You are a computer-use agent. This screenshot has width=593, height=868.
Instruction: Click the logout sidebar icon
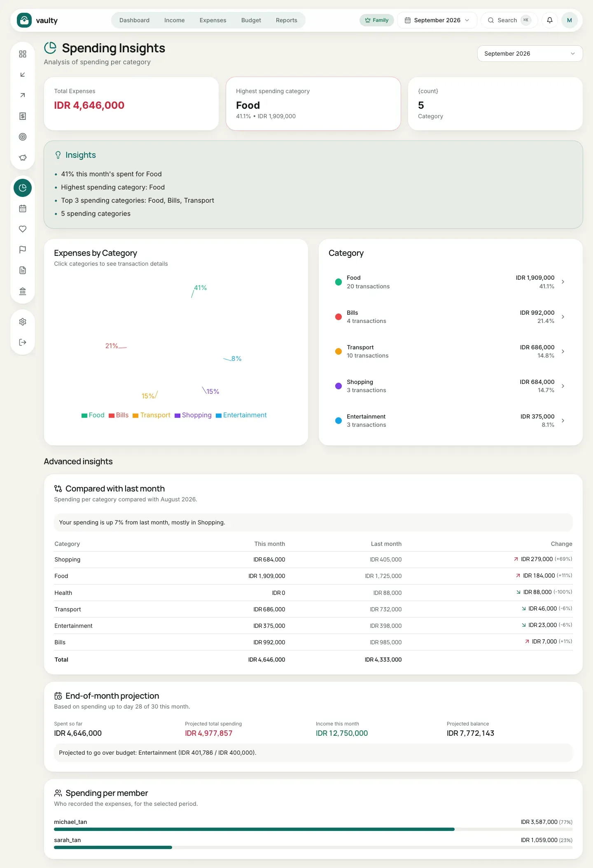pyautogui.click(x=23, y=342)
